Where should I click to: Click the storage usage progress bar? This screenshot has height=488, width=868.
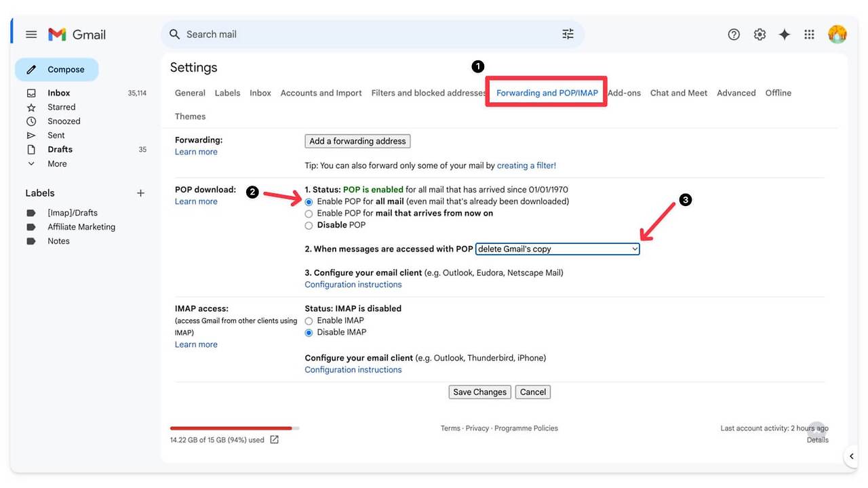(235, 428)
